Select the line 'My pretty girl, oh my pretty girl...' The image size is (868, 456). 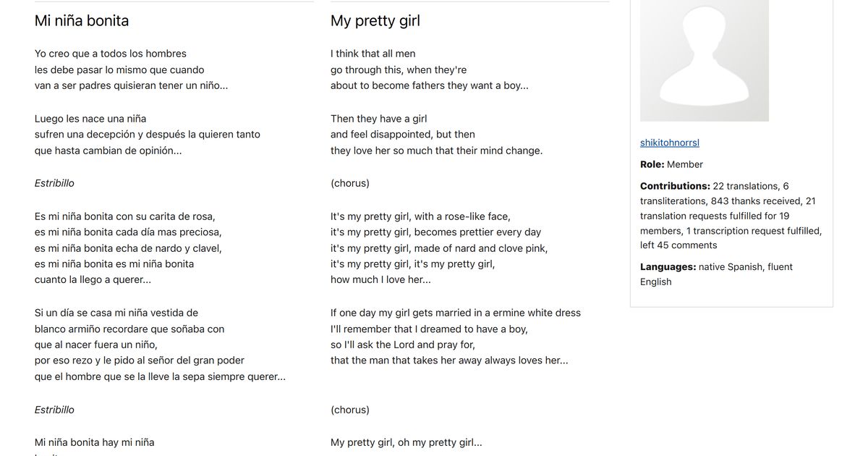(x=407, y=442)
